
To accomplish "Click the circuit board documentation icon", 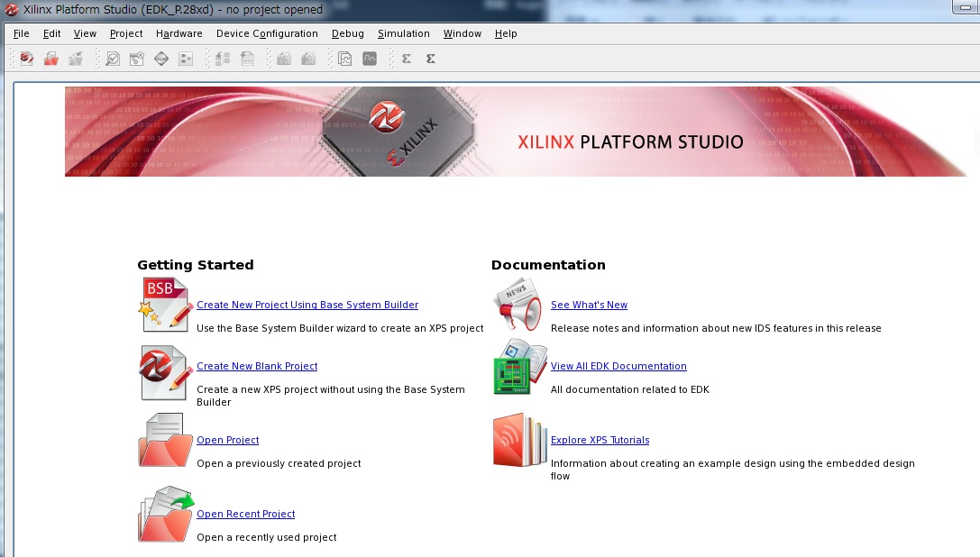I will click(x=520, y=367).
